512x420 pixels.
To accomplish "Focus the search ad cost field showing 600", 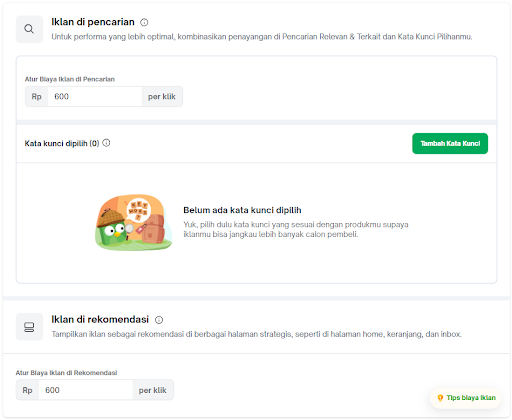I will coord(95,97).
